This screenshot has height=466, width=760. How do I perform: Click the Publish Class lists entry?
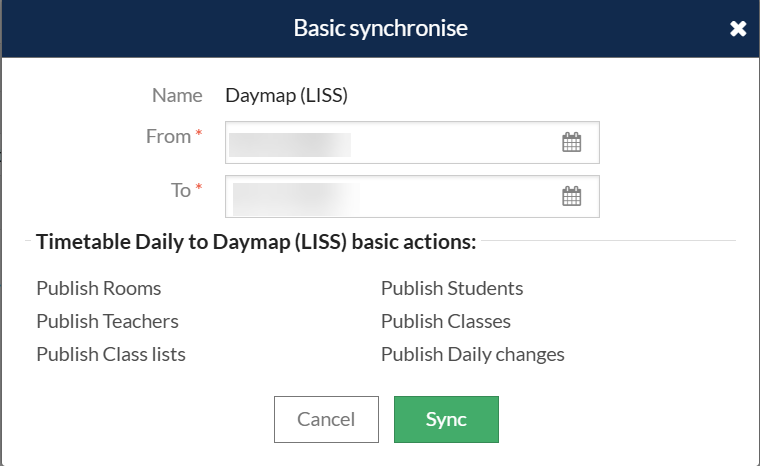111,354
